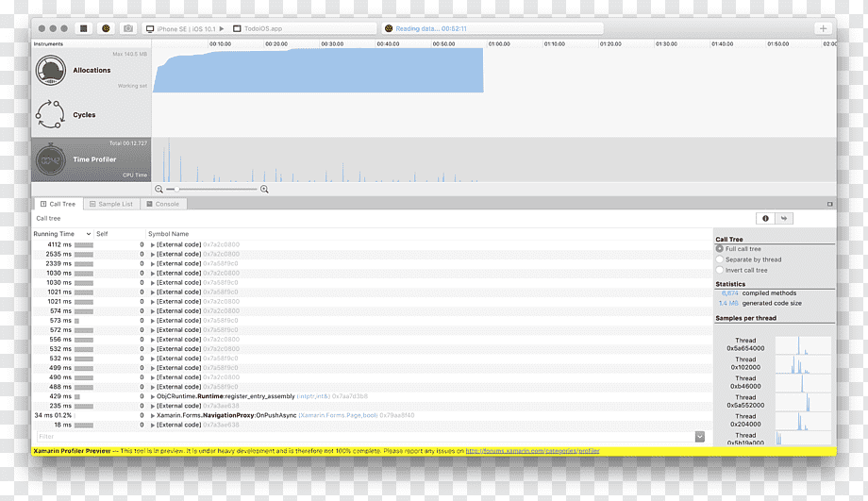Screen dimensions: 868x501
Task: Zoom in the timeline with the plus magnifier
Action: click(264, 190)
